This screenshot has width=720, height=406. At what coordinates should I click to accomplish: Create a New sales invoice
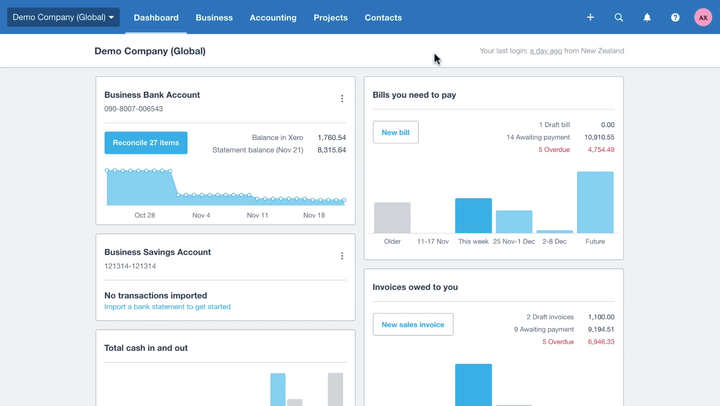[x=413, y=324]
